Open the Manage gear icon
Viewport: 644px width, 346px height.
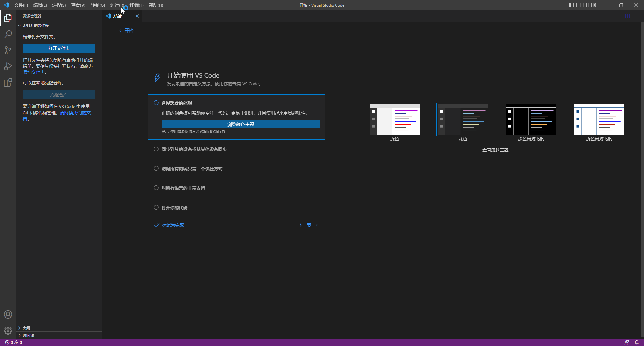click(8, 331)
